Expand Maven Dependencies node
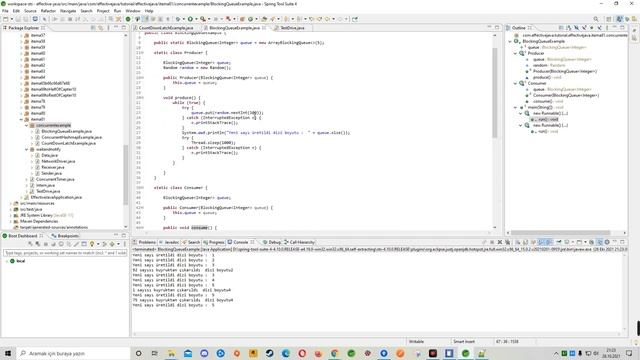 [x=11, y=221]
